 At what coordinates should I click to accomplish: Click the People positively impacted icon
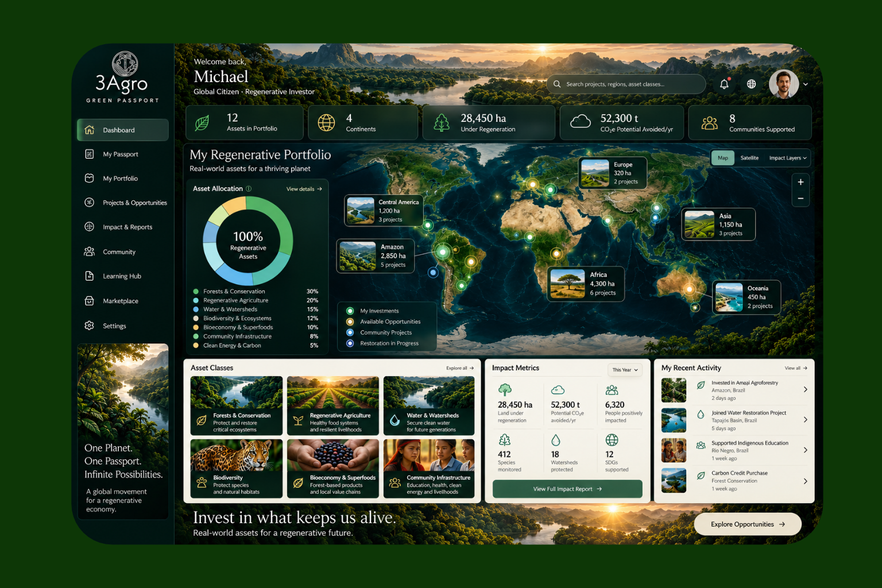612,390
